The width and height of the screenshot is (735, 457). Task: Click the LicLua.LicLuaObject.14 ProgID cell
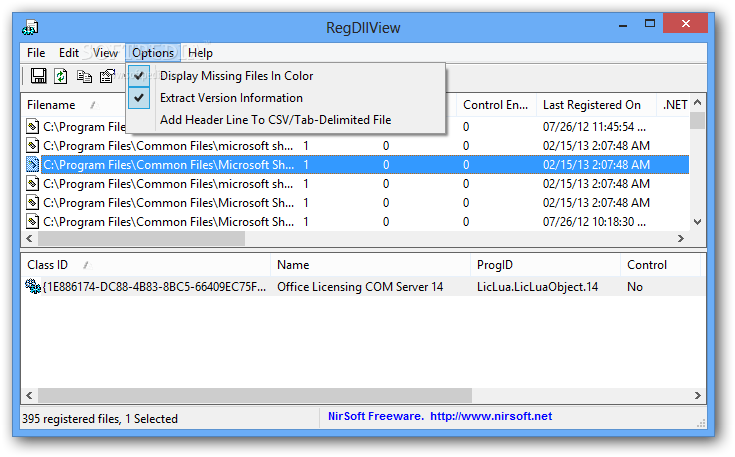point(537,287)
